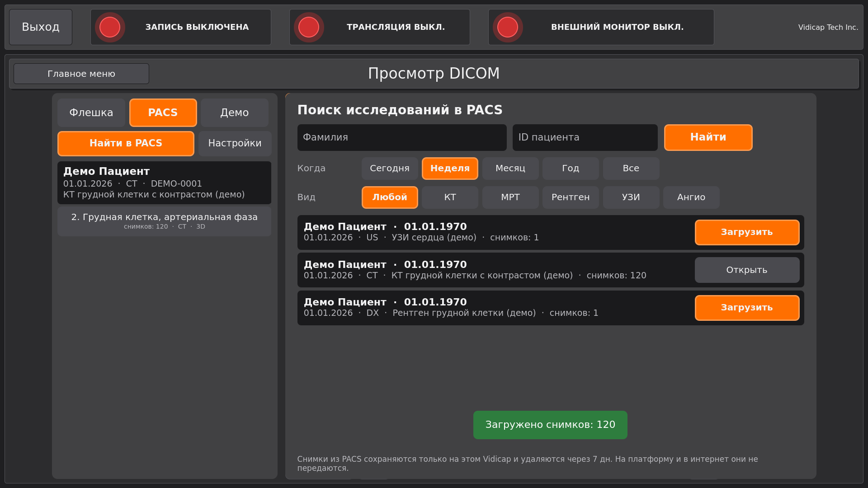868x488 pixels.
Task: Focus the Фамилия search field
Action: tap(402, 137)
